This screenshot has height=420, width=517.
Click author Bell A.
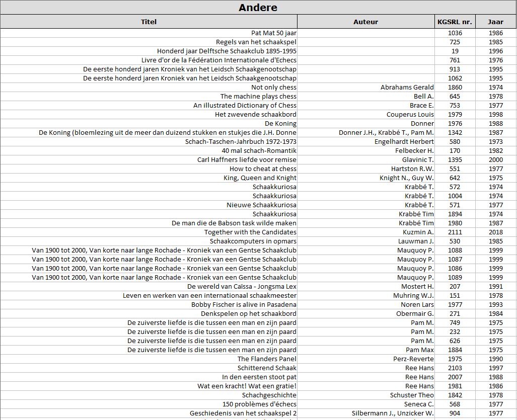point(424,97)
